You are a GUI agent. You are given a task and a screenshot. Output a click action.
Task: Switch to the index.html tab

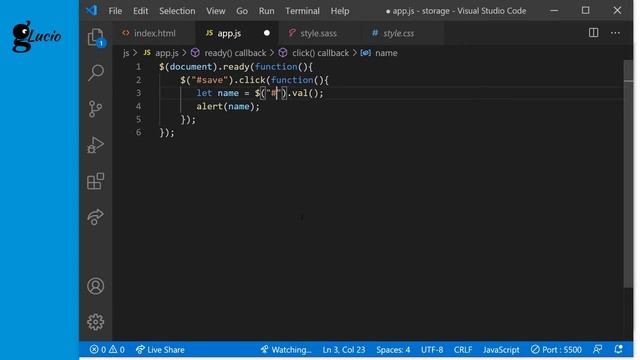click(x=153, y=33)
